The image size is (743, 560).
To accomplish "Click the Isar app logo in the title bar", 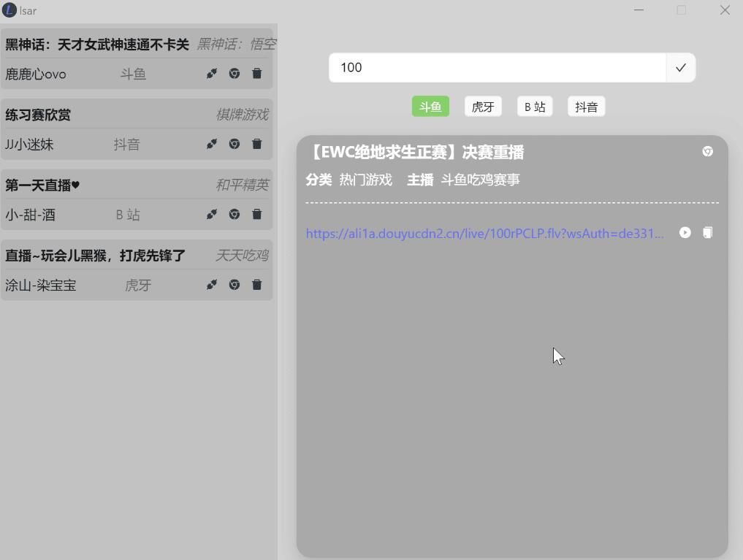I will 9,10.
